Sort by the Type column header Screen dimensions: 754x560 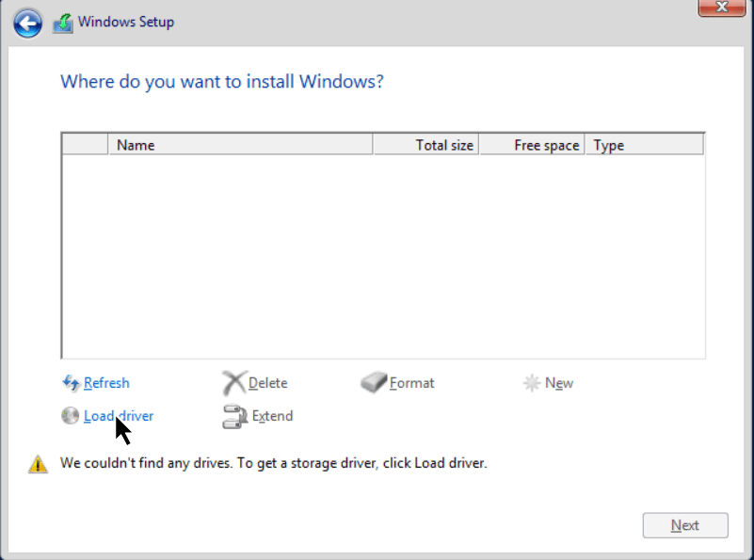tap(645, 145)
